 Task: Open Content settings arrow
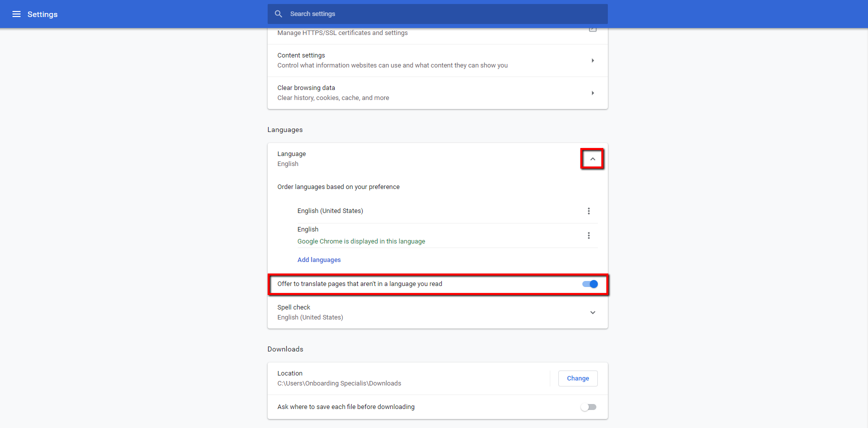(x=593, y=60)
